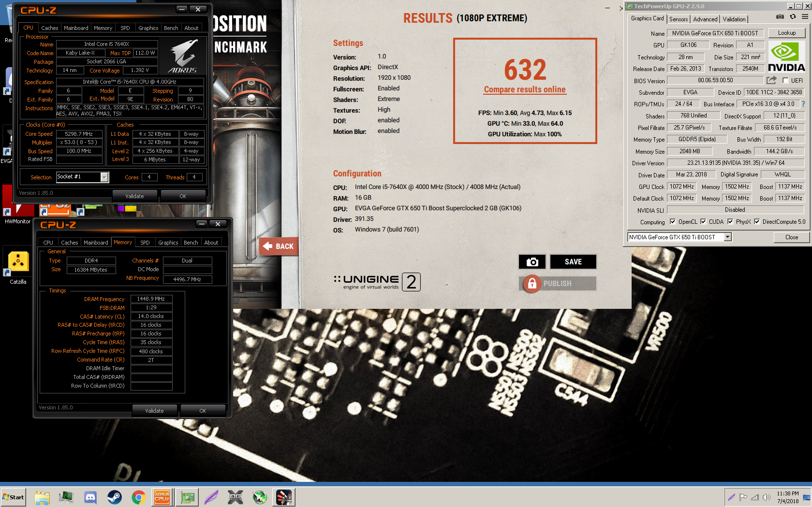The width and height of the screenshot is (812, 507).
Task: Click OK in lower CPU-Z window
Action: pyautogui.click(x=203, y=411)
